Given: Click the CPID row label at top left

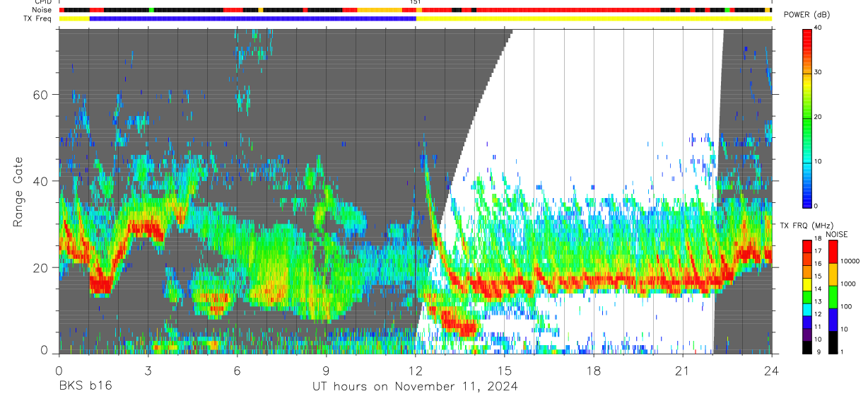Looking at the screenshot, I should click(42, 2).
